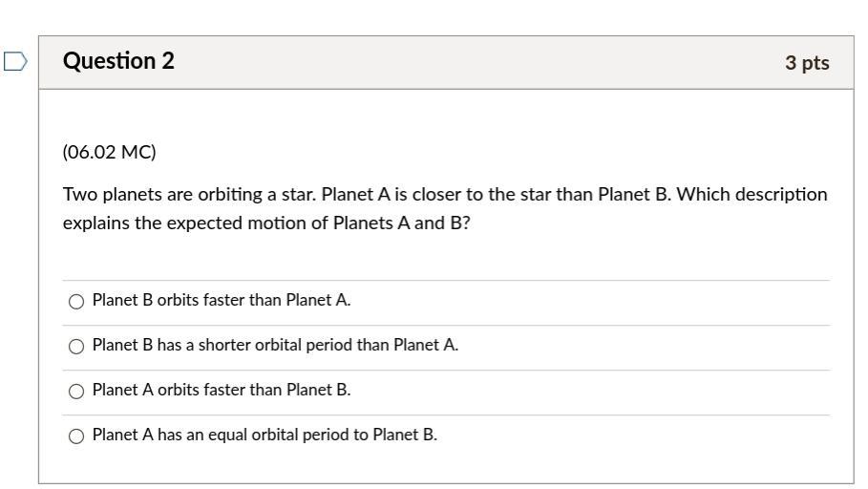Click the answer text 'Planet B orbits faster than Planet A.'
The width and height of the screenshot is (868, 489).
coord(222,300)
